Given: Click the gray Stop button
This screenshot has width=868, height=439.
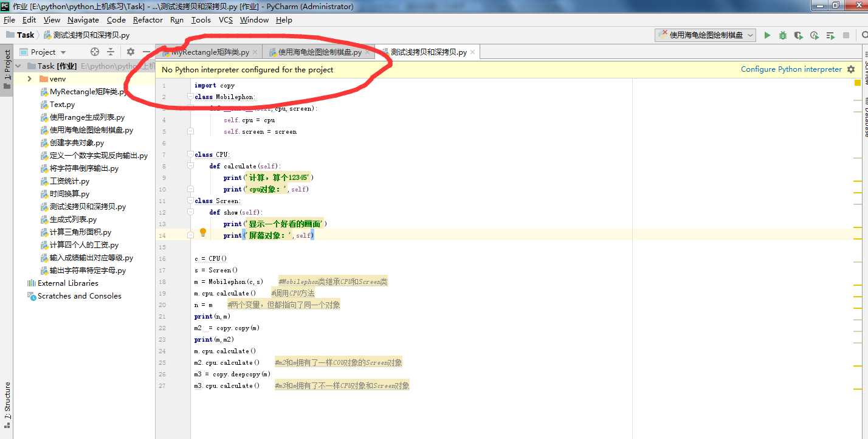Looking at the screenshot, I should [x=846, y=35].
